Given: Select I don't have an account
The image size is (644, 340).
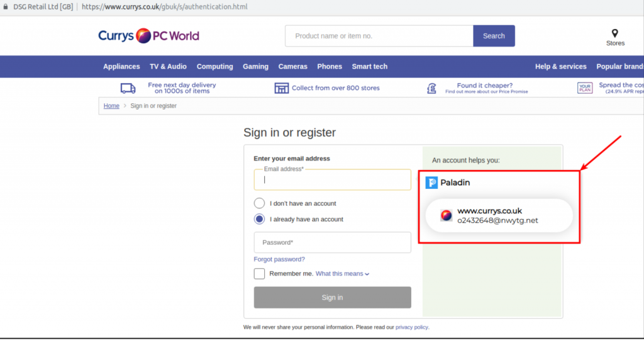Looking at the screenshot, I should [x=259, y=203].
